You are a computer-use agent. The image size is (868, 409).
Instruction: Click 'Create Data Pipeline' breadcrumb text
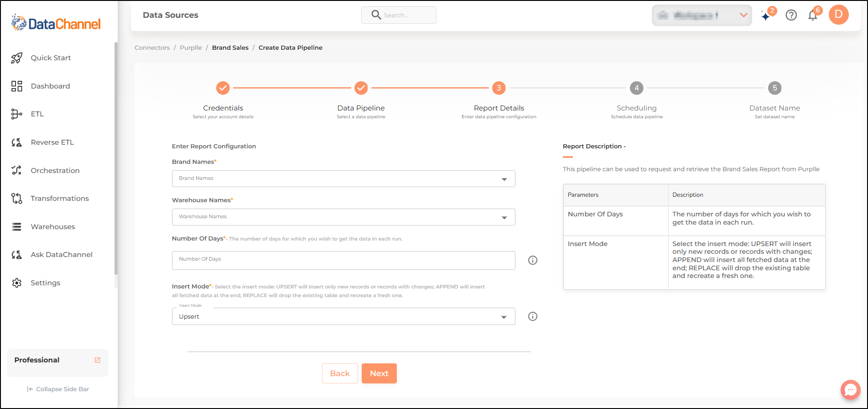pyautogui.click(x=291, y=47)
